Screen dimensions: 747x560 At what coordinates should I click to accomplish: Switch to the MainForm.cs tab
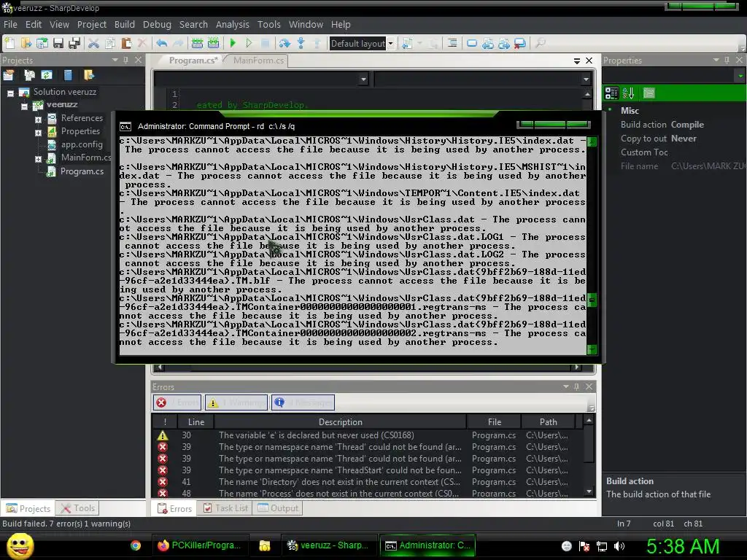pyautogui.click(x=259, y=61)
